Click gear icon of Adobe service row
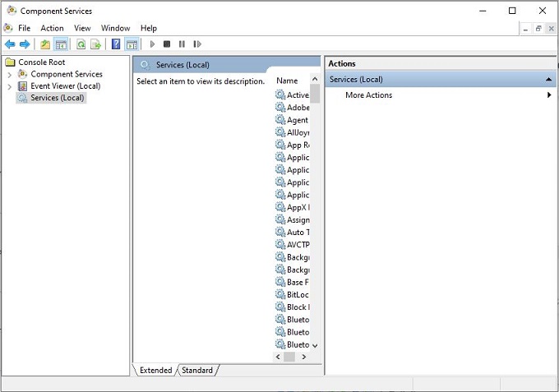The height and width of the screenshot is (392, 559). [280, 107]
